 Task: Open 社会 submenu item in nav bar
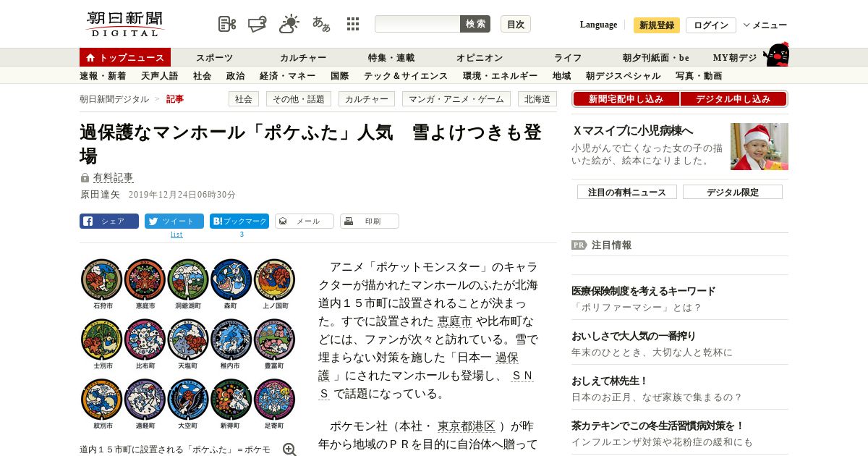pos(202,75)
